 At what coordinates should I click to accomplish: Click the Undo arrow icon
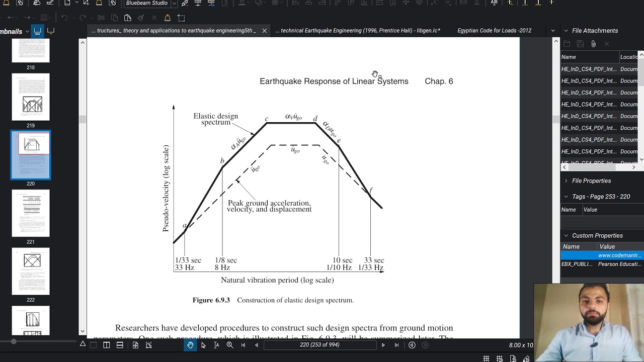64,18
